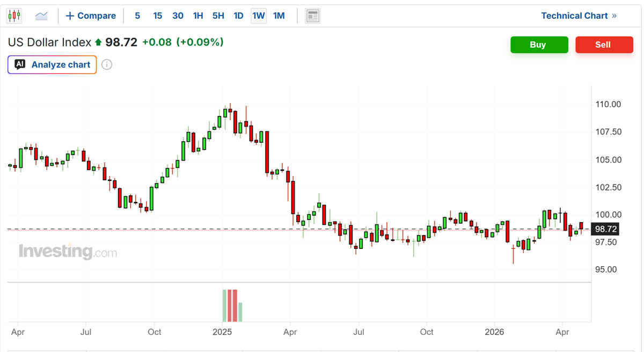Click the plus Compare button
Image resolution: width=644 pixels, height=352 pixels.
pyautogui.click(x=91, y=16)
